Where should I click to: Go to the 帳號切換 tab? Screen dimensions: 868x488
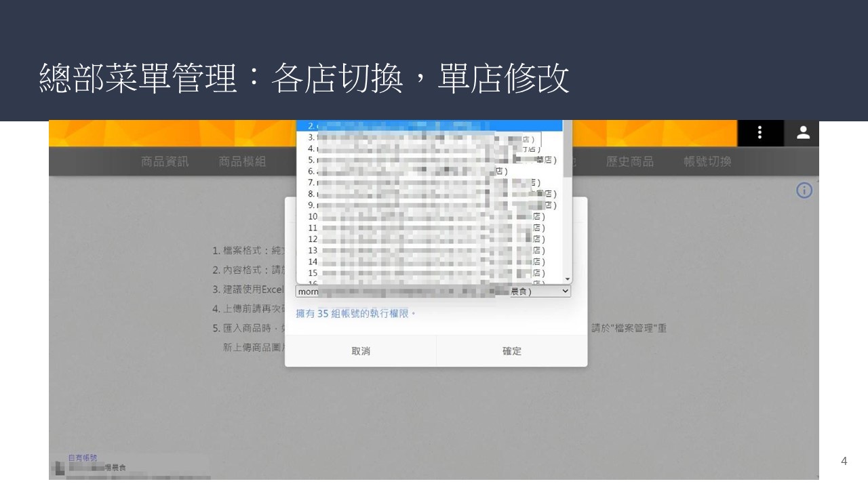(x=707, y=161)
